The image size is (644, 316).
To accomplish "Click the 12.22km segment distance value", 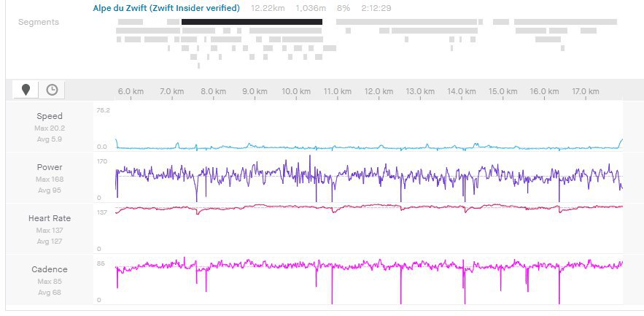I will (x=268, y=8).
